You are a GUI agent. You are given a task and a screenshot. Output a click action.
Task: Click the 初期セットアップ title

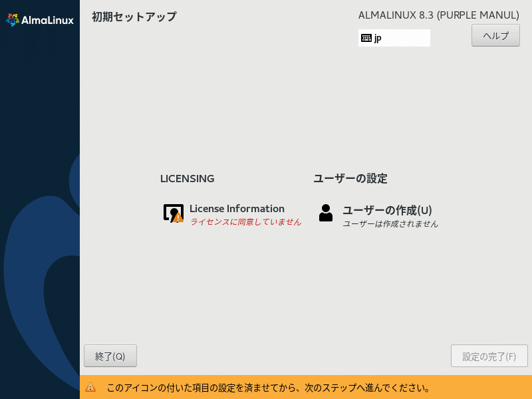pos(134,17)
